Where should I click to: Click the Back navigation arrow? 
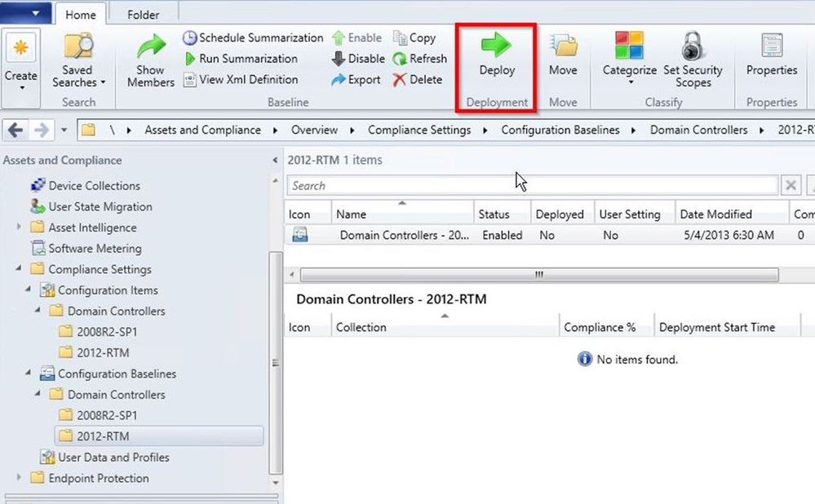tap(16, 130)
